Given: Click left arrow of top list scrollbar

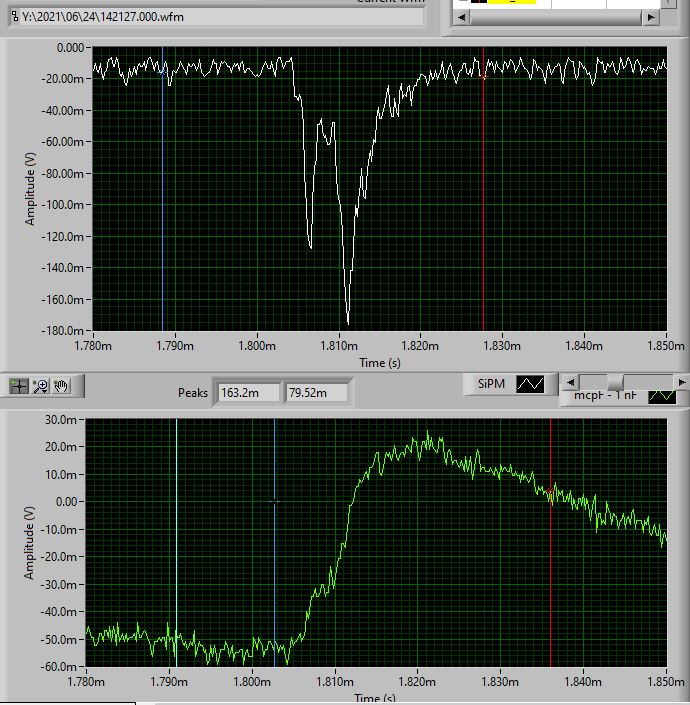Looking at the screenshot, I should click(x=461, y=18).
